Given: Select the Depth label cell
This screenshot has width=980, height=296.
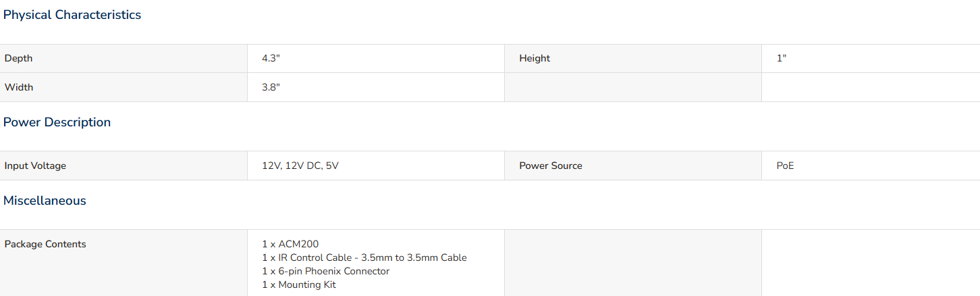Looking at the screenshot, I should coord(124,59).
